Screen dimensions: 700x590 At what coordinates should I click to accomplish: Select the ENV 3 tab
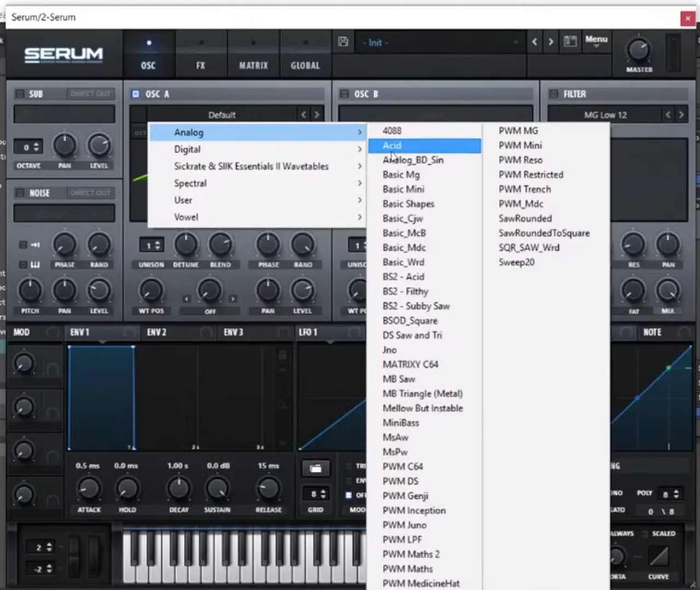[234, 332]
